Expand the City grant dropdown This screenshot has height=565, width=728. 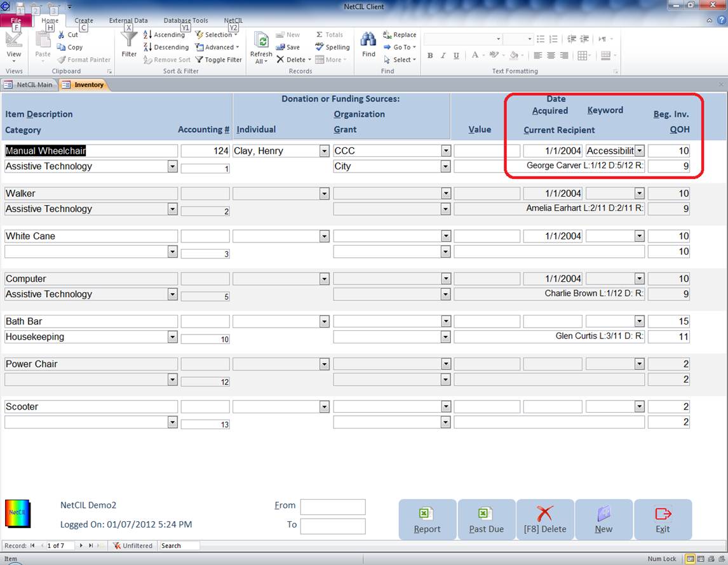(446, 166)
